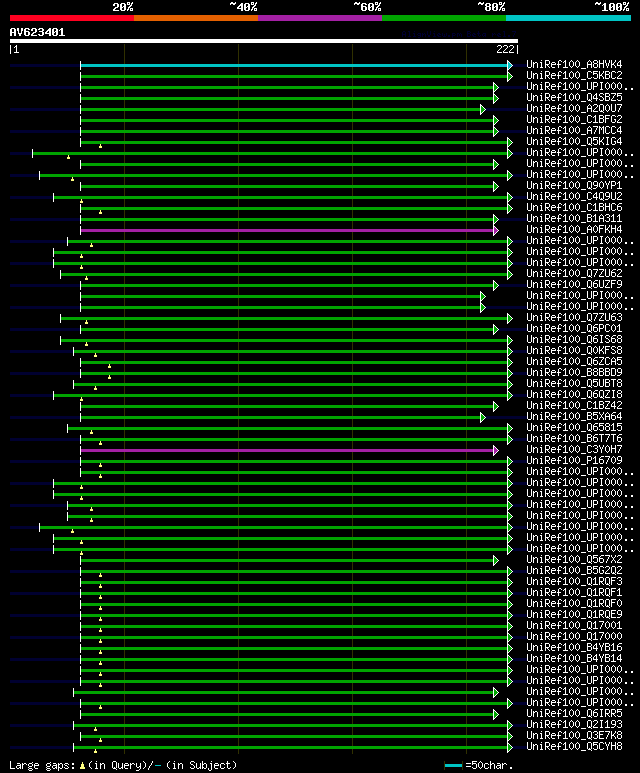The height and width of the screenshot is (773, 640).
Task: Select hit UniRef100_Q2I193
Action: click(x=574, y=725)
